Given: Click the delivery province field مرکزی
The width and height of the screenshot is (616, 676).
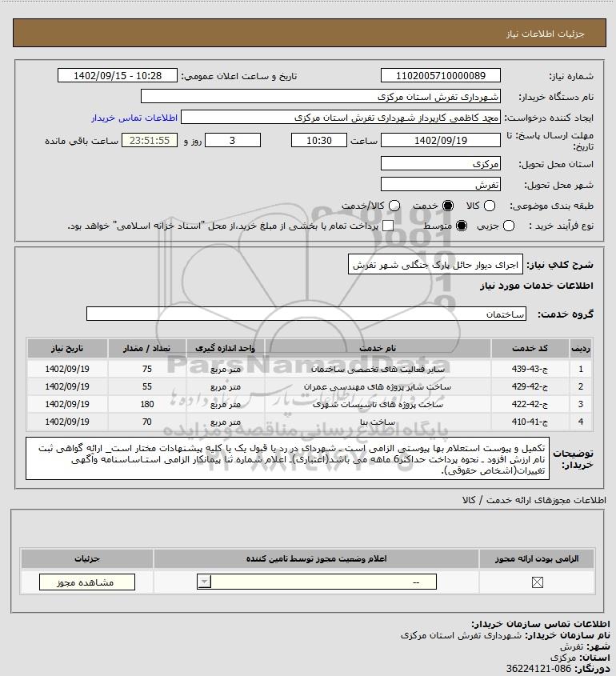Looking at the screenshot, I should click(x=441, y=164).
